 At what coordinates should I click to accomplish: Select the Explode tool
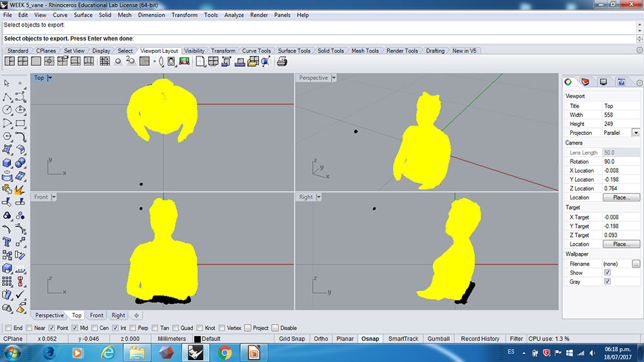coord(19,190)
